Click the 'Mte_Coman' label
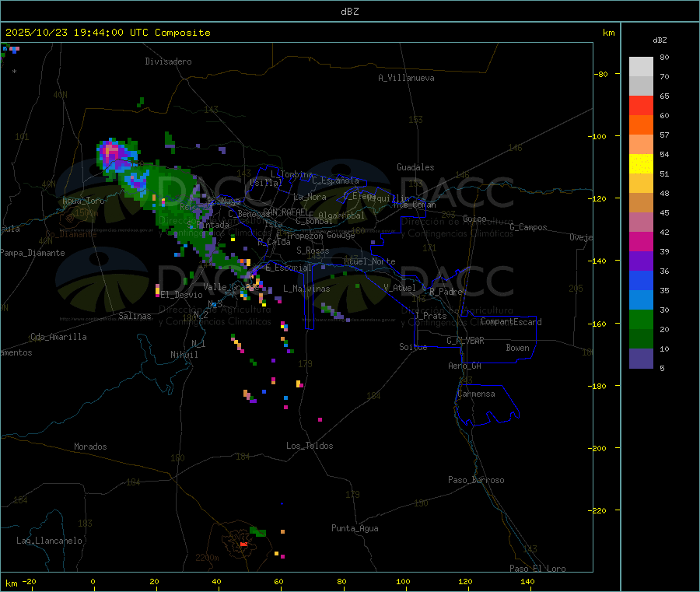This screenshot has height=592, width=700. [x=415, y=205]
